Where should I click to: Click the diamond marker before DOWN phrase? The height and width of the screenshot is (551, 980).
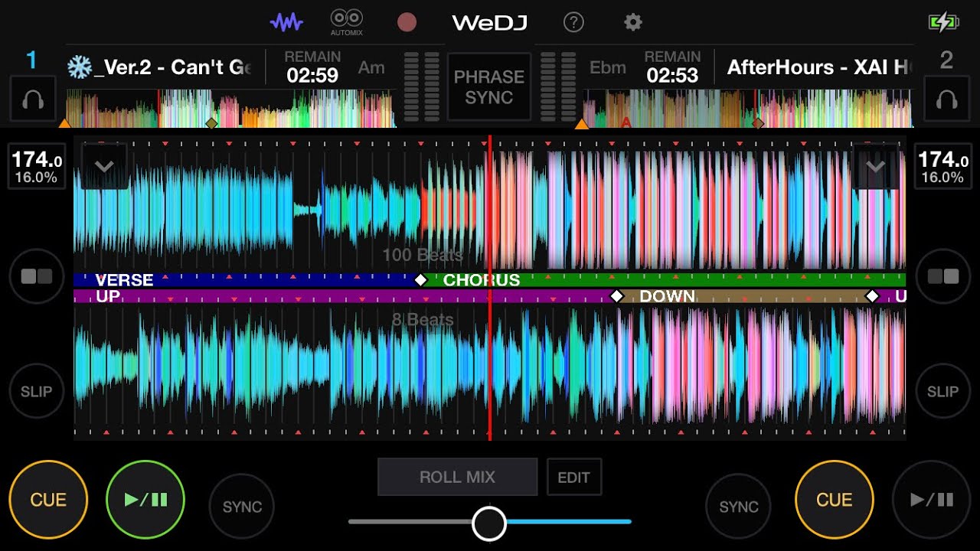point(616,296)
